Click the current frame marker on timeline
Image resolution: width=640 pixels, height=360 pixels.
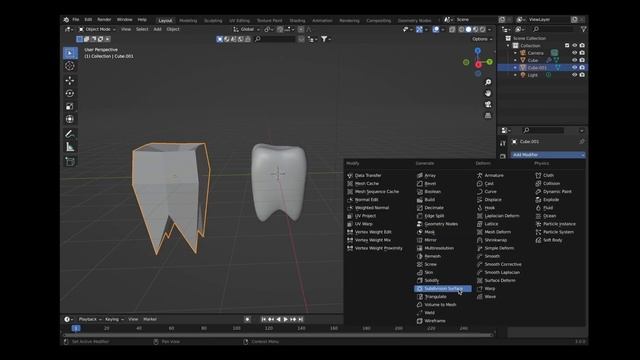coord(76,328)
